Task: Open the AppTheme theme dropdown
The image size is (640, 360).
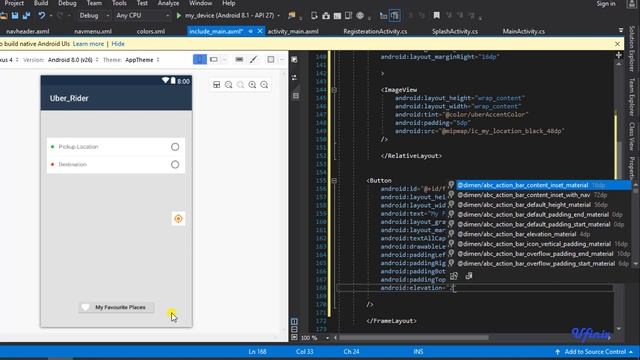Action: (x=142, y=60)
